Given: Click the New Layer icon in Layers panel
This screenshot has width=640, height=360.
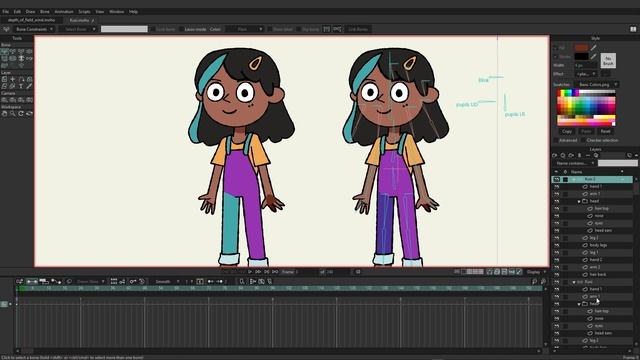Looking at the screenshot, I should (555, 156).
